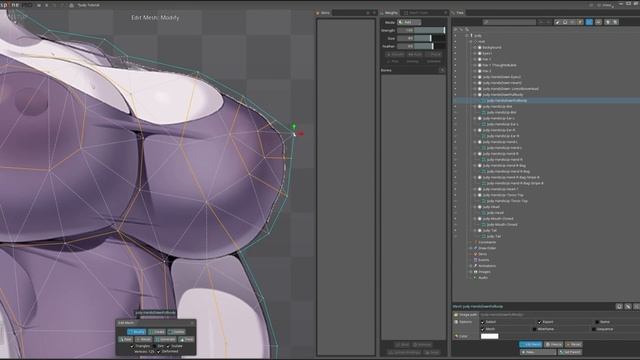The height and width of the screenshot is (360, 640).
Task: Click the circle icon in tree toolbar
Action: point(565,22)
